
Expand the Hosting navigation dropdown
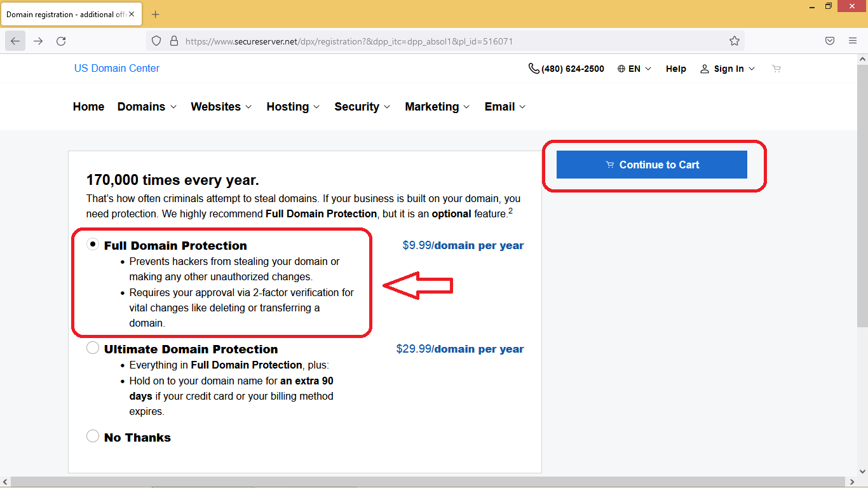tap(293, 107)
